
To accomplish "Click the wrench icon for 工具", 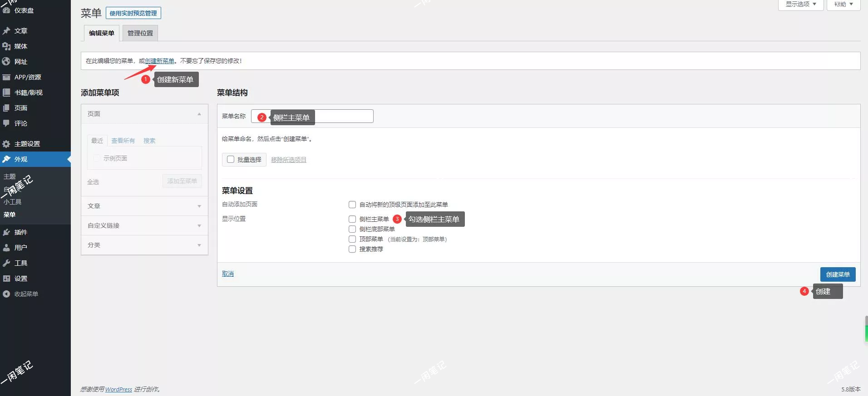I will (6, 263).
